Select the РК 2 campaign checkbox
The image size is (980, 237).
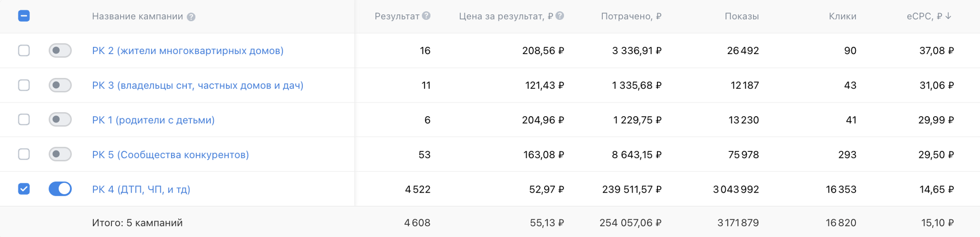(x=24, y=50)
